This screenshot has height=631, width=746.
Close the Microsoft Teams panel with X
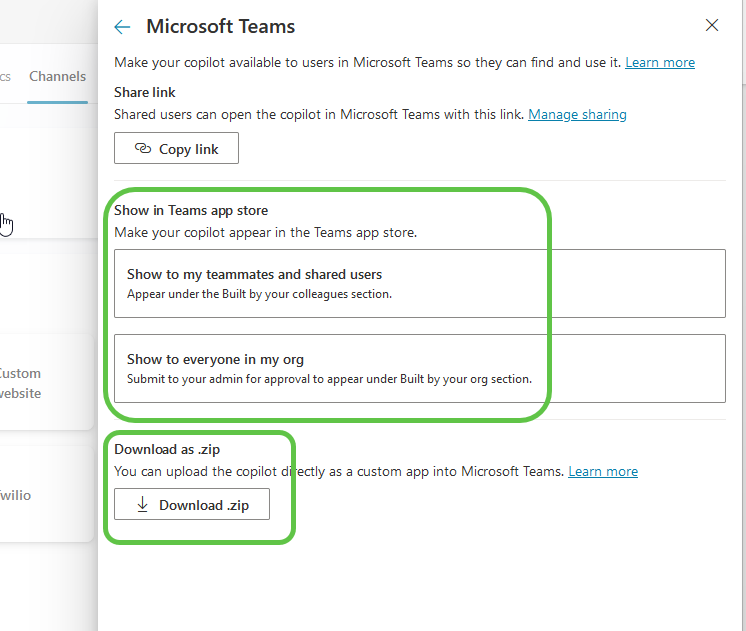[x=712, y=26]
